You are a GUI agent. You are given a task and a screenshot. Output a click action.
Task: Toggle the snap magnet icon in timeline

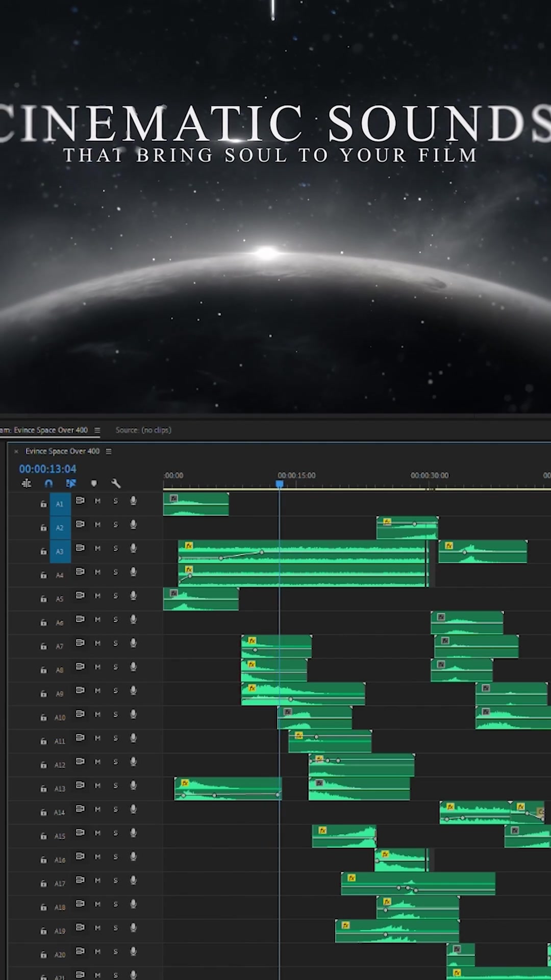[48, 483]
